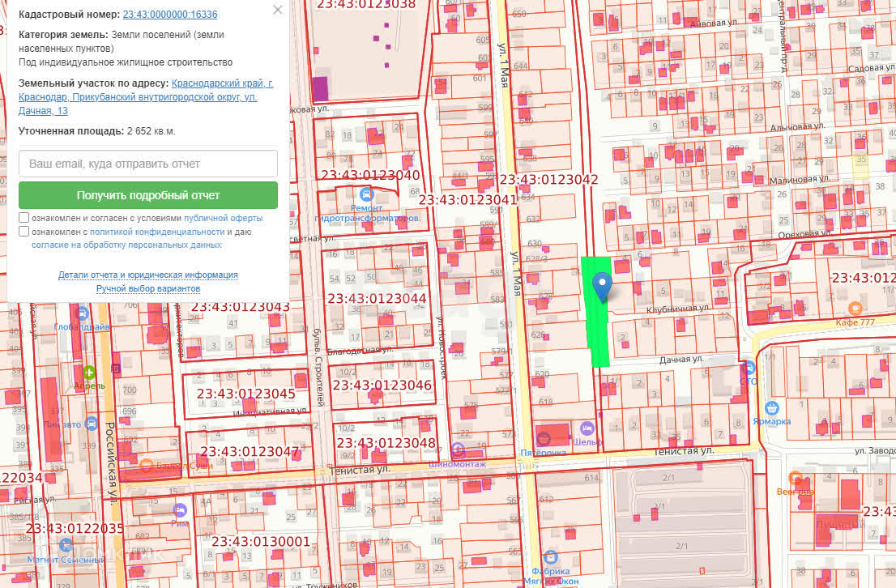Viewport: 896px width, 588px height.
Task: Click the Шельф hotel bed icon
Action: tap(587, 428)
